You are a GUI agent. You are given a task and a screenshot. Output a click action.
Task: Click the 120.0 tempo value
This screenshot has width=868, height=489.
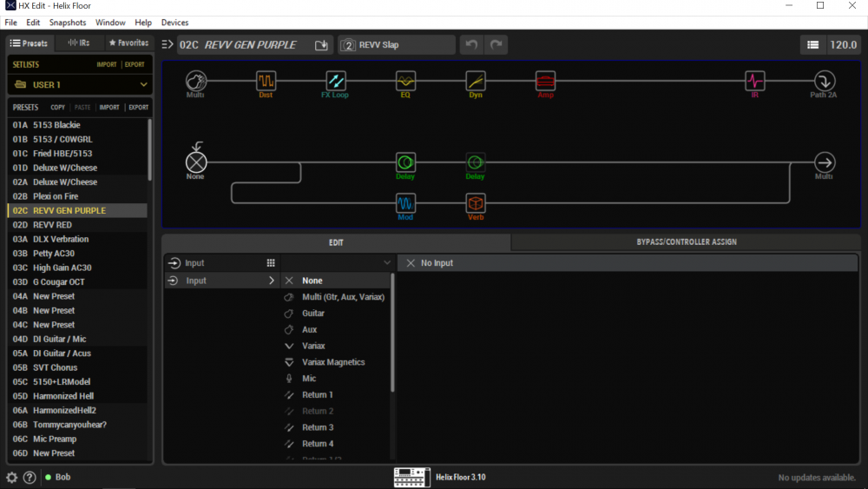click(x=843, y=45)
